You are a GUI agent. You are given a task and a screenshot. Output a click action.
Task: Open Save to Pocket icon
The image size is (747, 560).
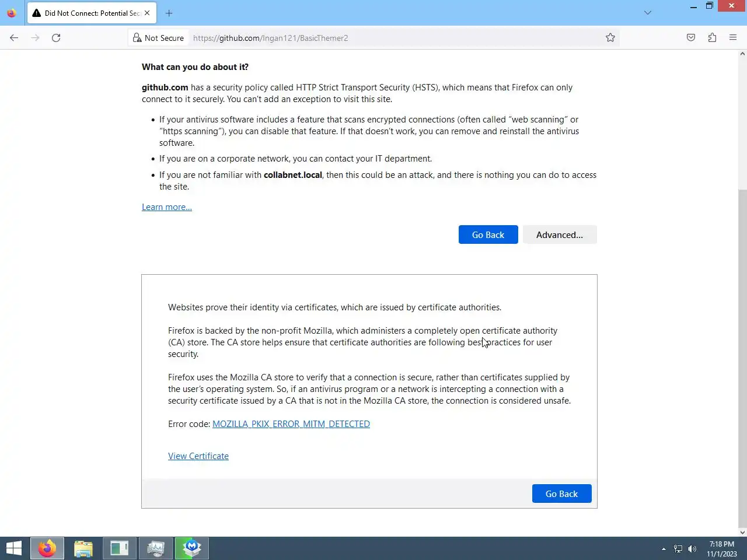(x=691, y=38)
